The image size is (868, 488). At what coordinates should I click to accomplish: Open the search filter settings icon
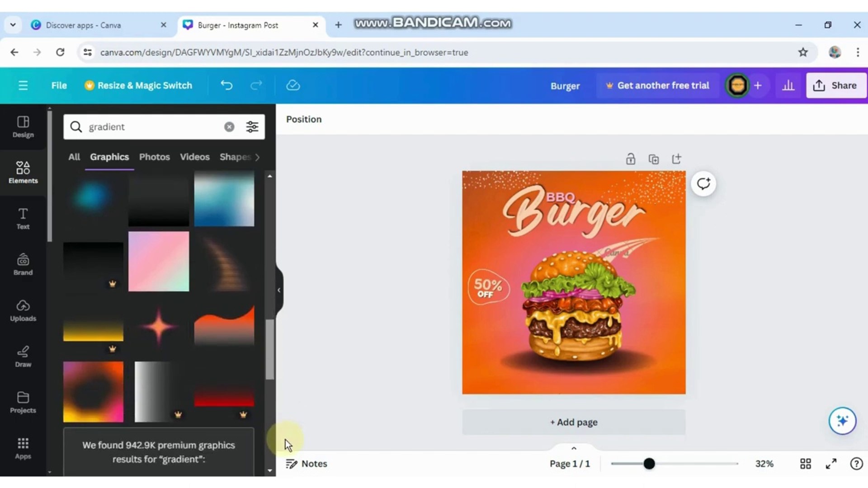[x=252, y=127]
